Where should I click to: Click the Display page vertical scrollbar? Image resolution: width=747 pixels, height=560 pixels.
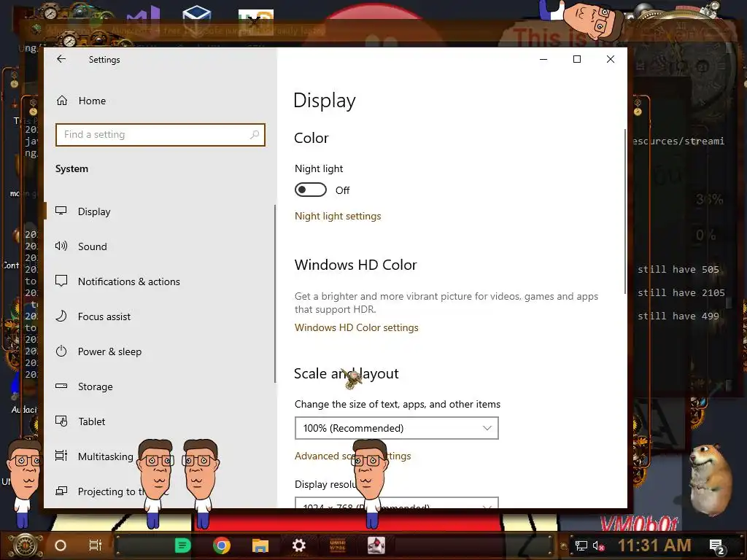pos(624,211)
